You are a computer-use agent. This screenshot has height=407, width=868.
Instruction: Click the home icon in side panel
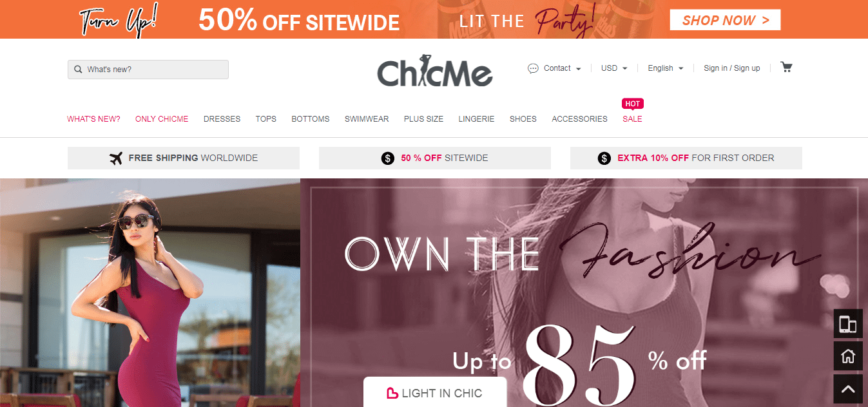point(848,355)
